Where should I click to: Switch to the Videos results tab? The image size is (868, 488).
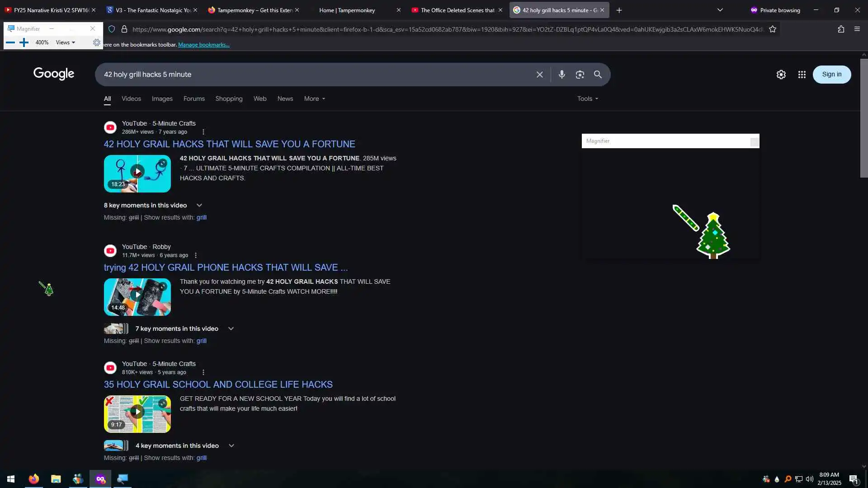pyautogui.click(x=131, y=99)
